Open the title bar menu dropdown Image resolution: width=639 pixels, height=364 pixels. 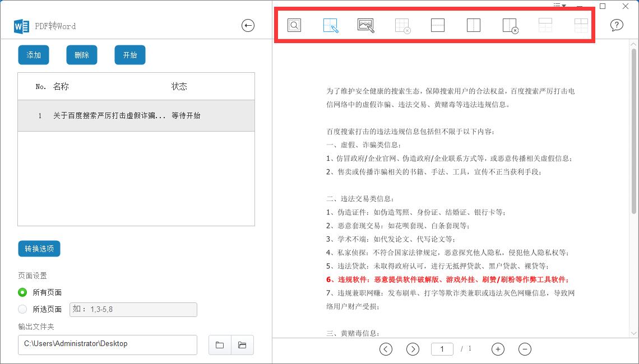pyautogui.click(x=559, y=6)
